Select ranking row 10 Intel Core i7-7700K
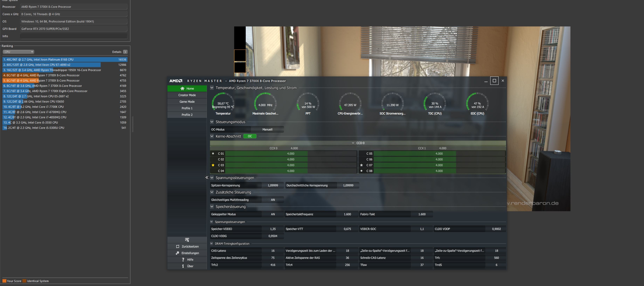This screenshot has width=644, height=286. tap(65, 107)
